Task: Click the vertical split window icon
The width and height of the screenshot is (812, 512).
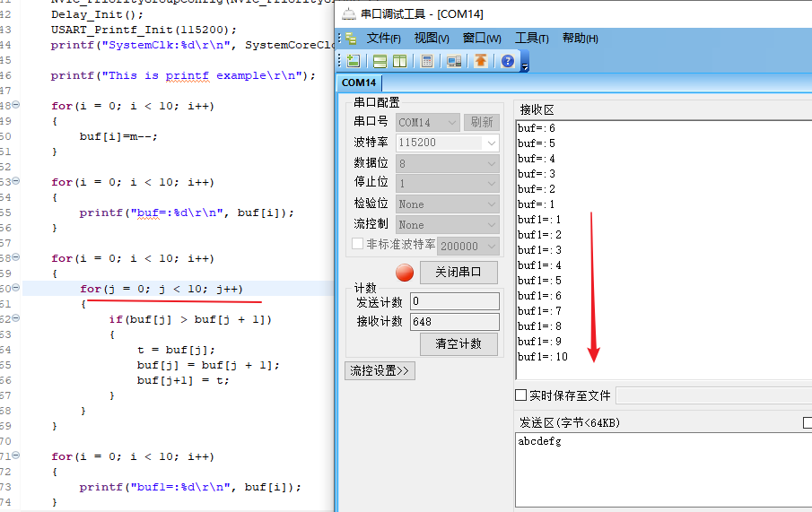Action: (x=399, y=61)
